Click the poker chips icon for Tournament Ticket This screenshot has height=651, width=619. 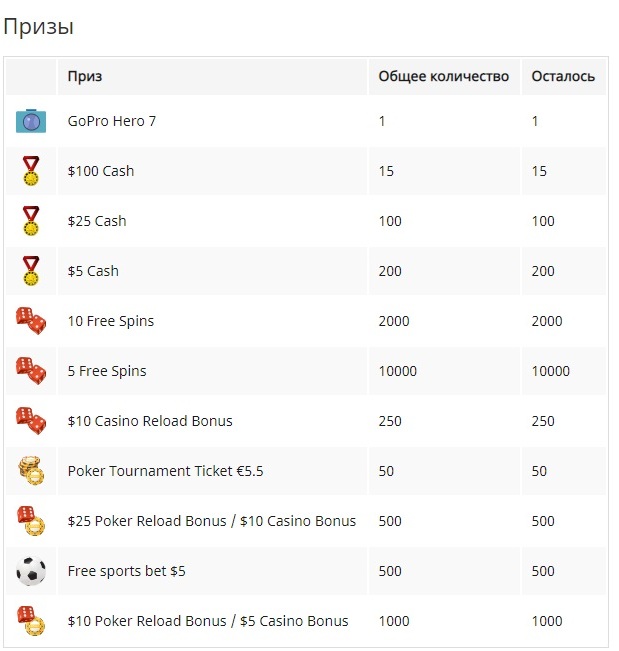pyautogui.click(x=31, y=470)
